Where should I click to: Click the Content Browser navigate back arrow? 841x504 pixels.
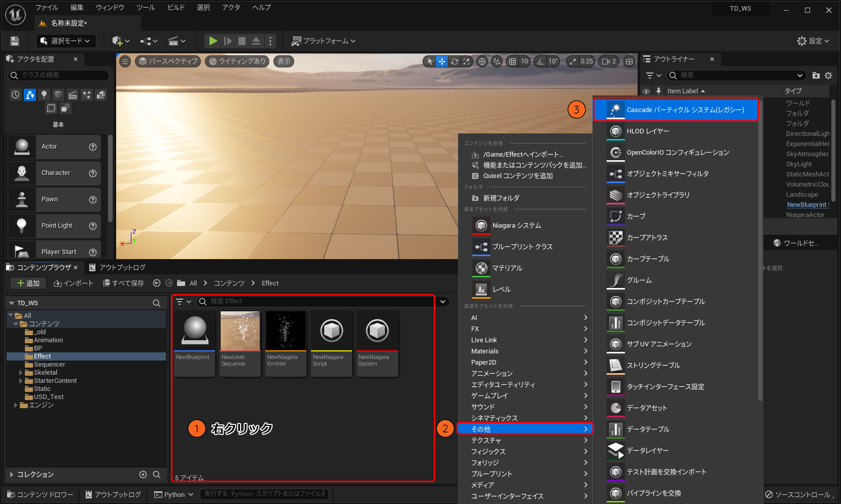157,283
